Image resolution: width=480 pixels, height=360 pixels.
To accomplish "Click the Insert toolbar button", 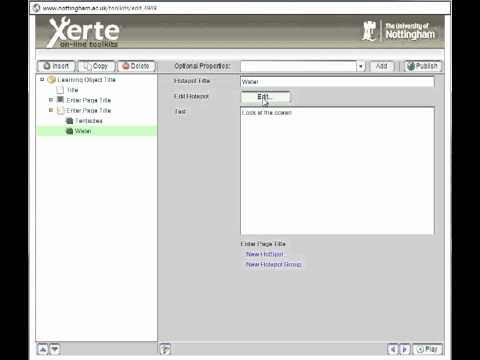I will pyautogui.click(x=57, y=66).
